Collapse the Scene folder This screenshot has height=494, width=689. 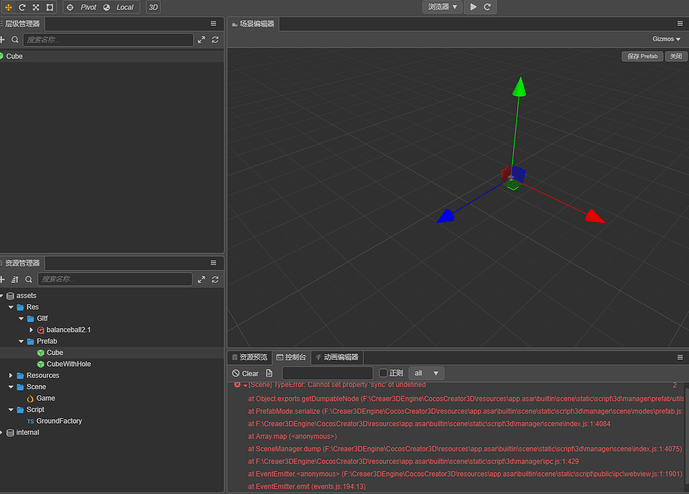(x=11, y=387)
